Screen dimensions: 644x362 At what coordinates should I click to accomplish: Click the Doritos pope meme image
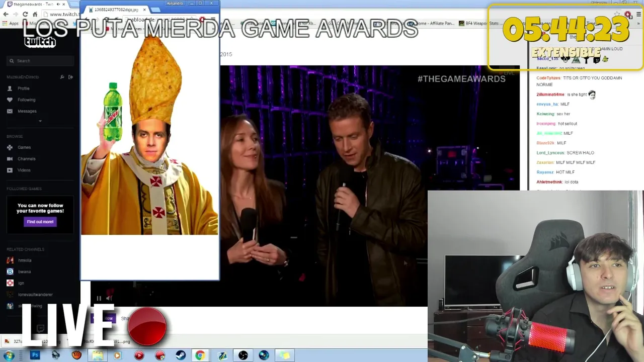(x=149, y=136)
